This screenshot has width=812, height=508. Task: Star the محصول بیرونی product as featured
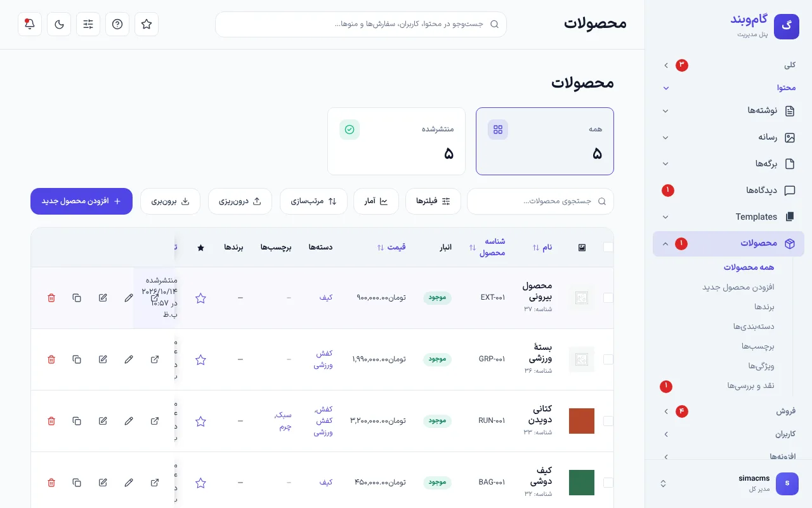[x=200, y=298]
